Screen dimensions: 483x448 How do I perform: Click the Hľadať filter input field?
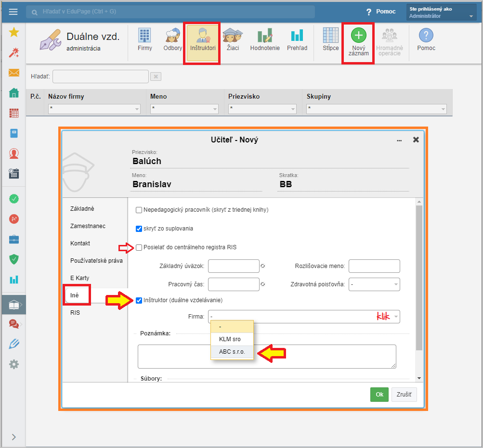tap(101, 77)
